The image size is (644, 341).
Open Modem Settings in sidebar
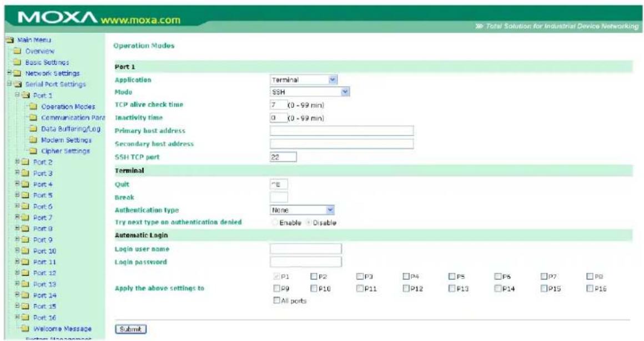(66, 140)
